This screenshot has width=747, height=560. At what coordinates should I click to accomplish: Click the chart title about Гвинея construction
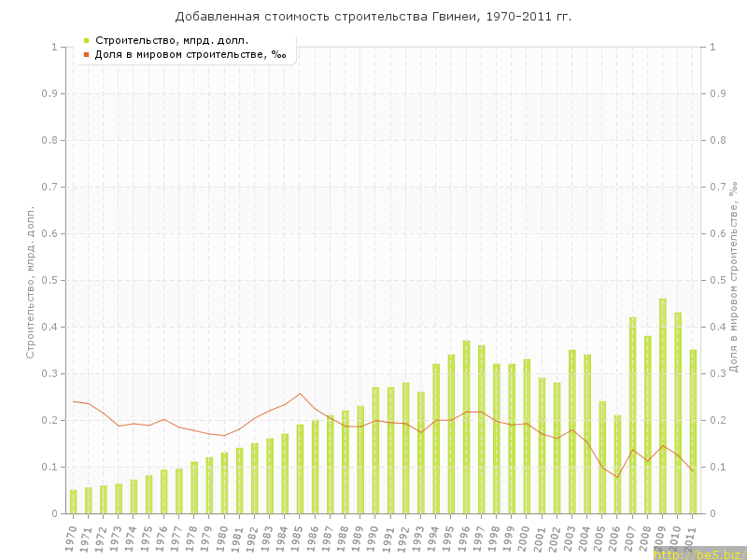373,17
